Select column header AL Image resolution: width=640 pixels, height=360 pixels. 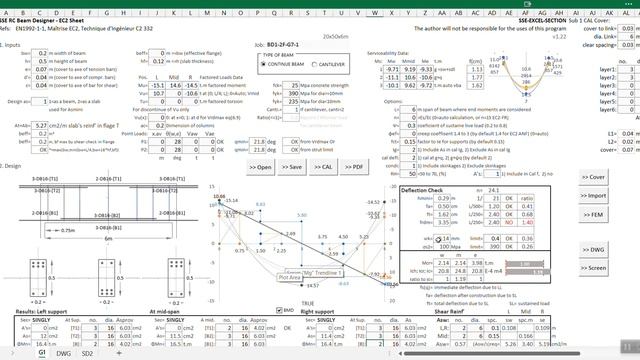pos(626,13)
